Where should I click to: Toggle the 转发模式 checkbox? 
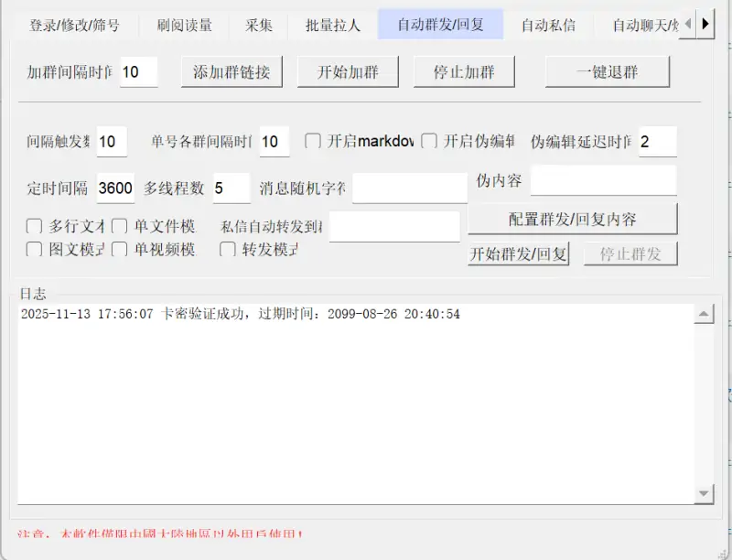[227, 249]
